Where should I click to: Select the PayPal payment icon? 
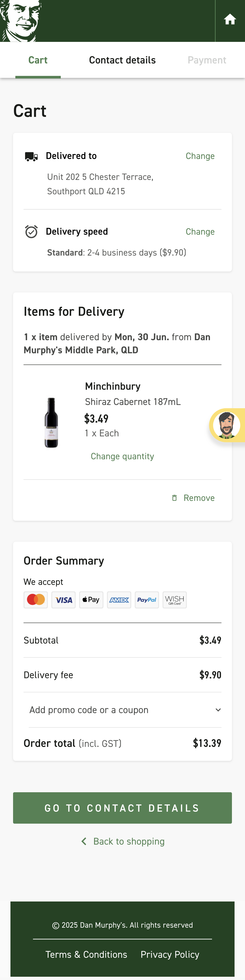click(147, 599)
